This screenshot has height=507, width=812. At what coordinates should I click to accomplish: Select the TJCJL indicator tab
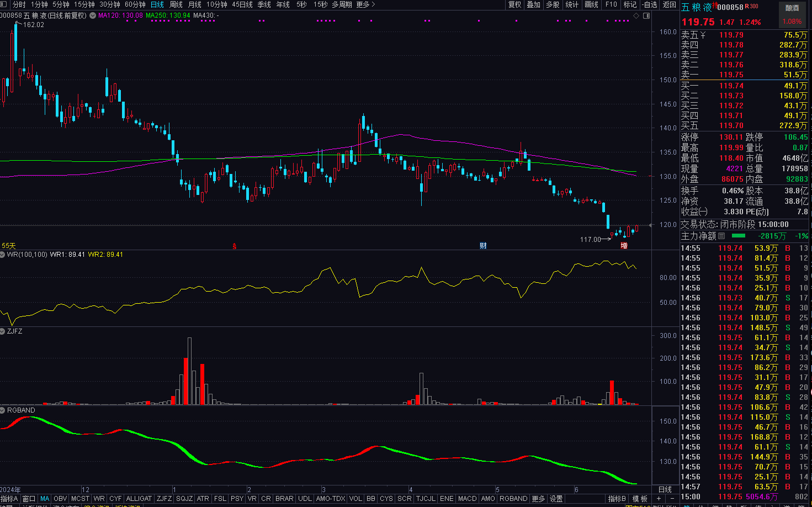point(426,499)
